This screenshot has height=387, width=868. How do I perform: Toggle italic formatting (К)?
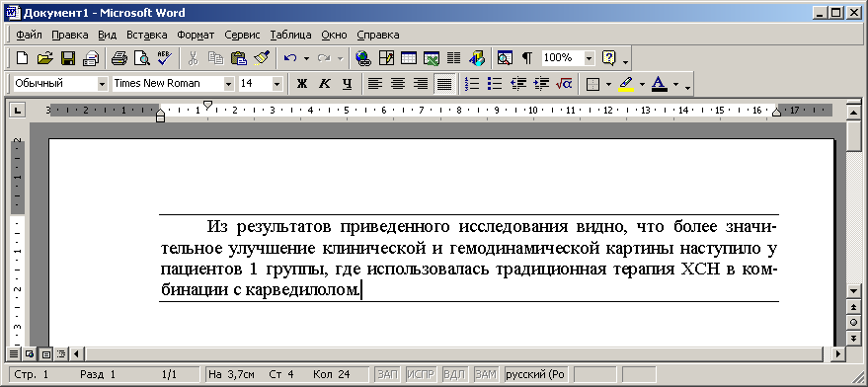325,84
